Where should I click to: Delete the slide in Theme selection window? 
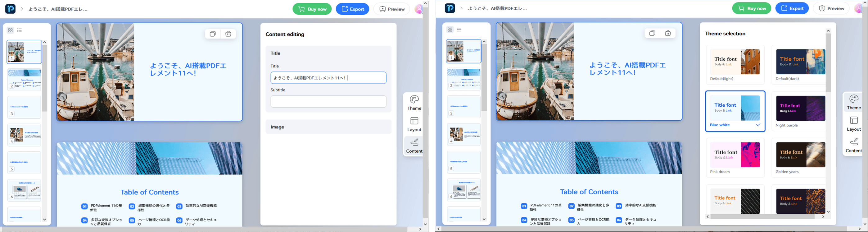(x=668, y=33)
